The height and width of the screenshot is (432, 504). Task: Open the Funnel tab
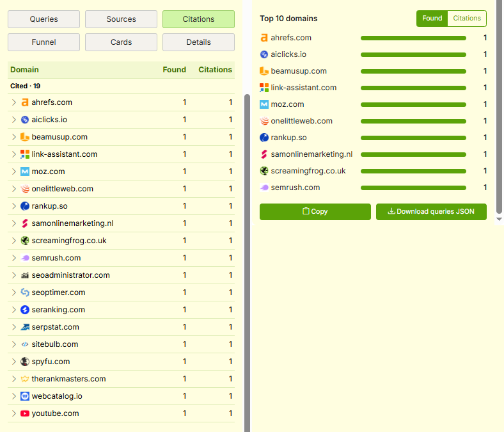pos(43,42)
